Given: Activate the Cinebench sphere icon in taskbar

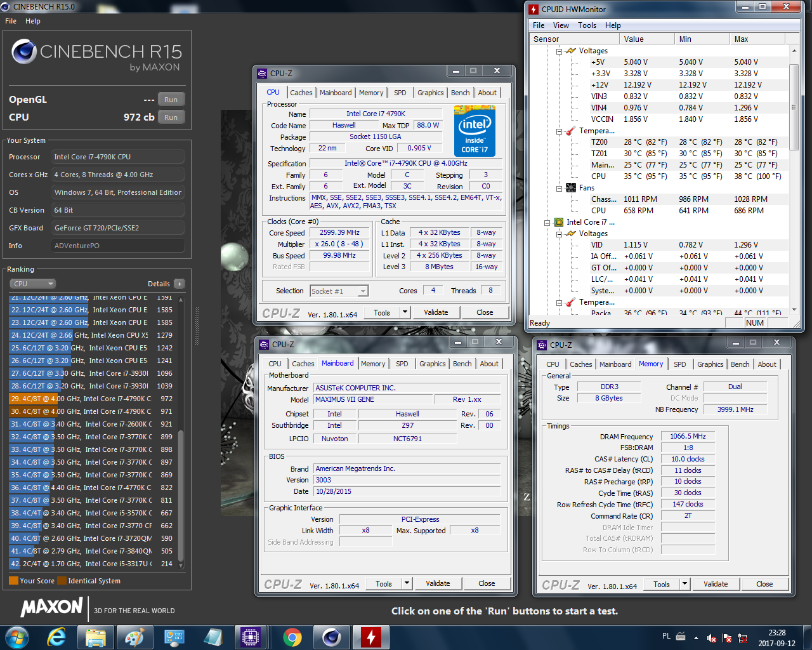Looking at the screenshot, I should [332, 637].
